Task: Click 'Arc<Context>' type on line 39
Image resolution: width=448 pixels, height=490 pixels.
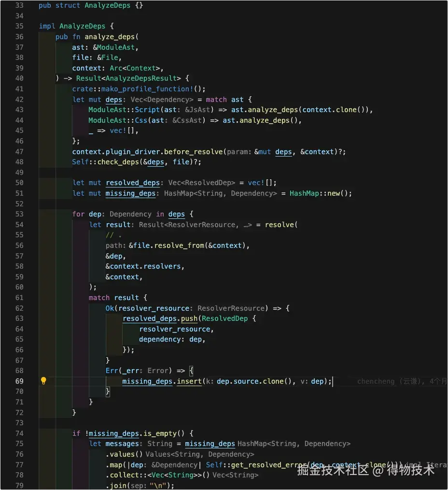Action: tap(135, 68)
